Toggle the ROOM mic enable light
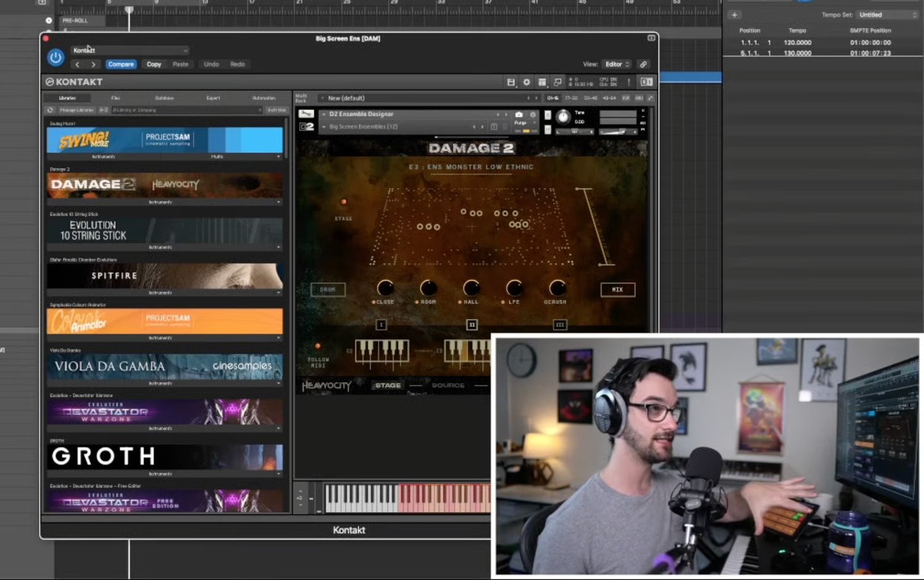 417,302
